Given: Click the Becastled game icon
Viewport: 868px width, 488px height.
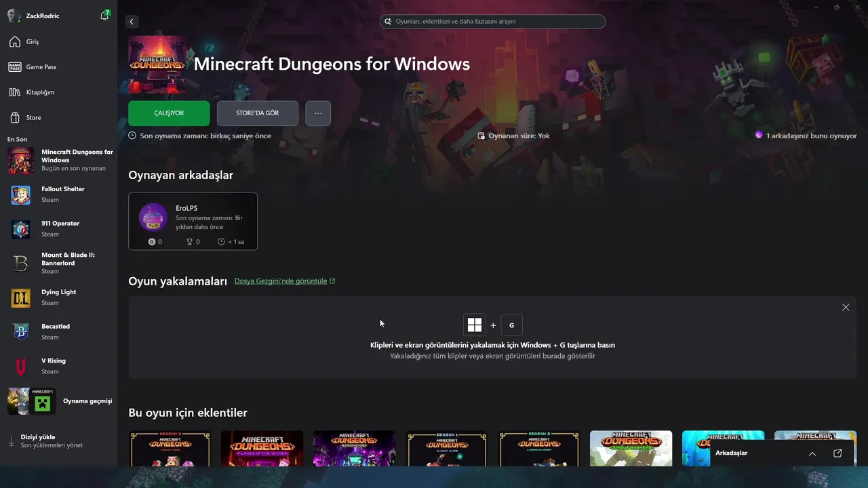Looking at the screenshot, I should coord(21,332).
